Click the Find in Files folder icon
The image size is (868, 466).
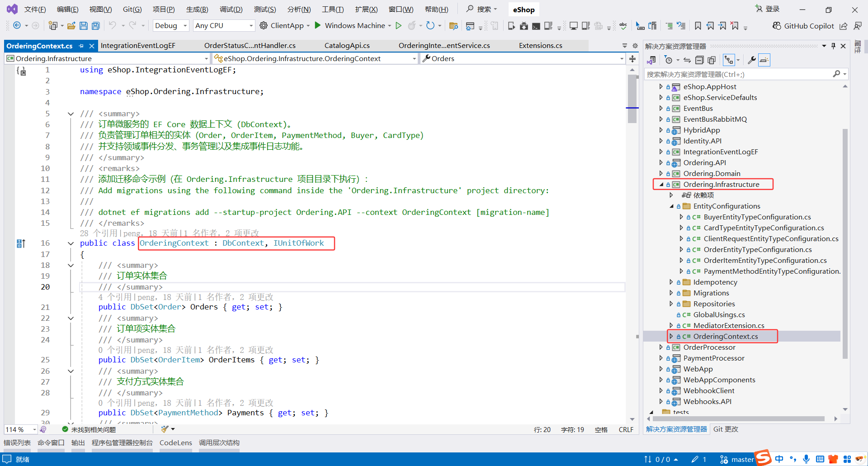click(x=453, y=26)
